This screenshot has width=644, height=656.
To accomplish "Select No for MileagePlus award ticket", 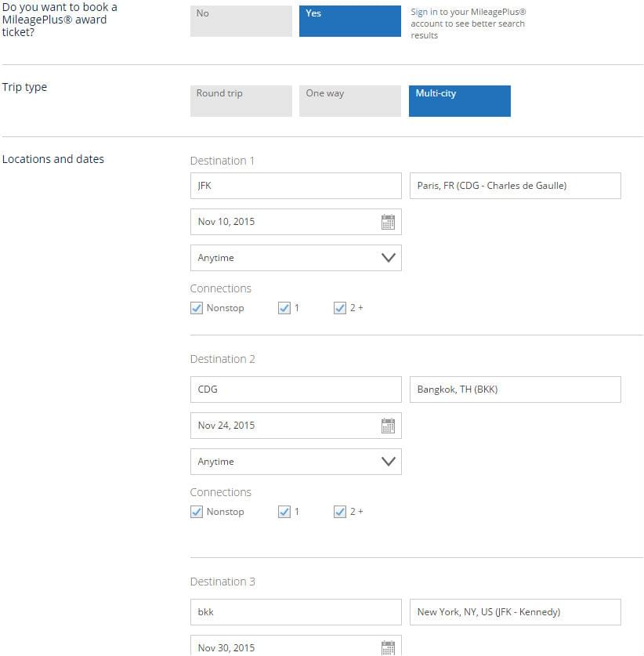I will point(241,21).
